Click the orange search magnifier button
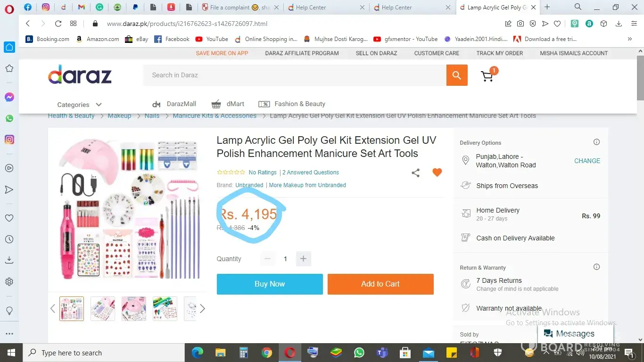The width and height of the screenshot is (644, 362). (x=457, y=75)
